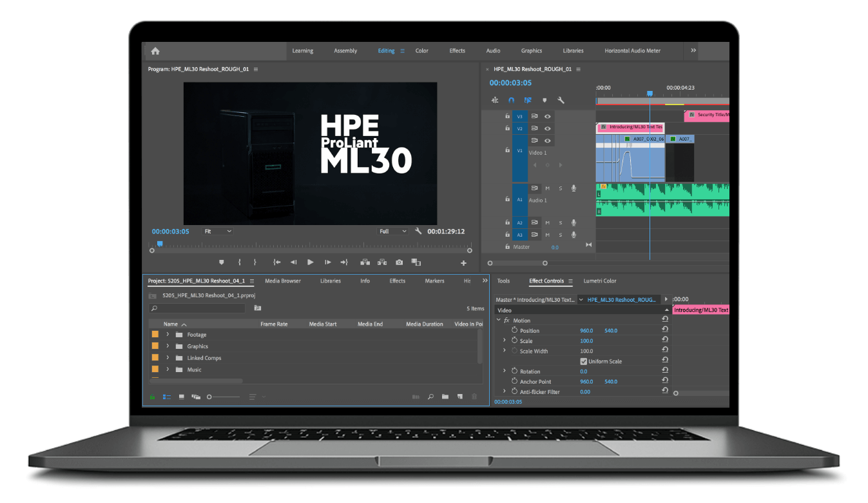The image size is (868, 503).
Task: Reset the Anchor Point parameter
Action: 664,381
